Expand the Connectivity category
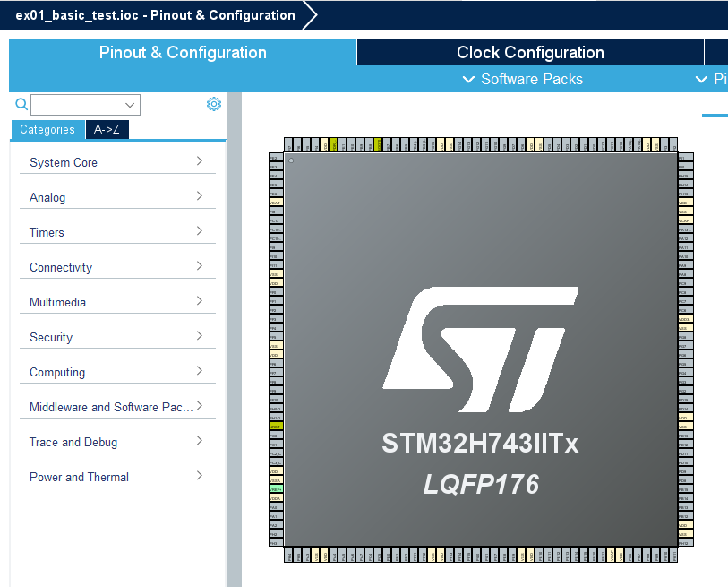 117,267
